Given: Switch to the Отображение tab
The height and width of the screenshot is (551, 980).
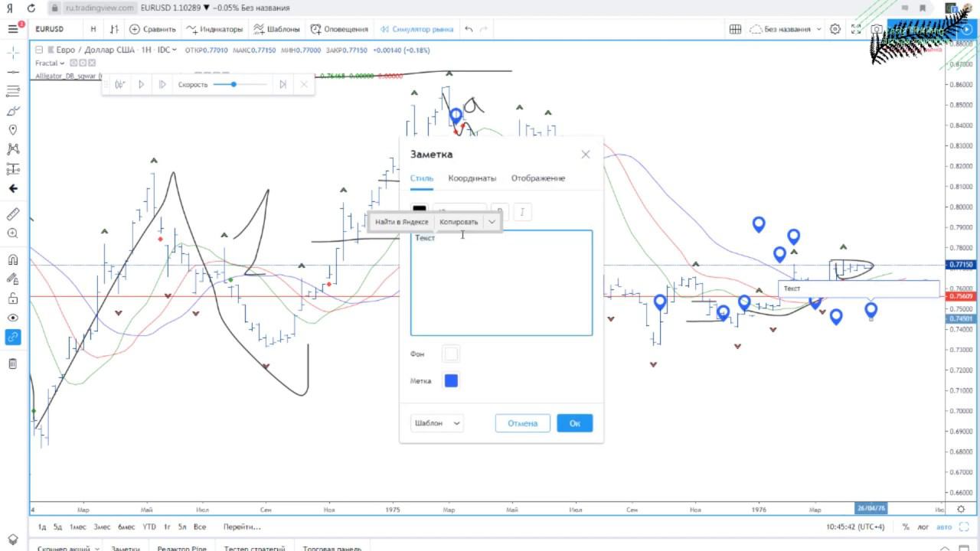Looking at the screenshot, I should (538, 178).
